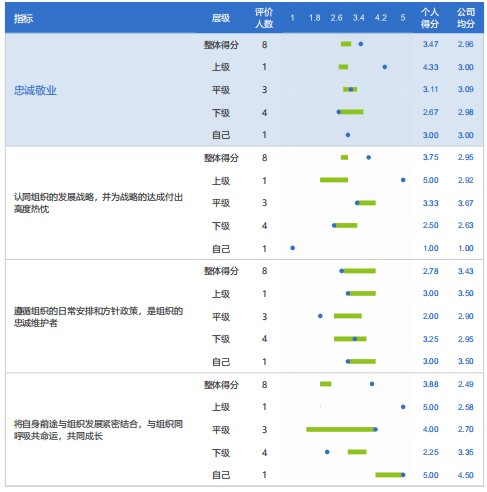Click the personal score 2.00
487x492 pixels.
(x=431, y=316)
